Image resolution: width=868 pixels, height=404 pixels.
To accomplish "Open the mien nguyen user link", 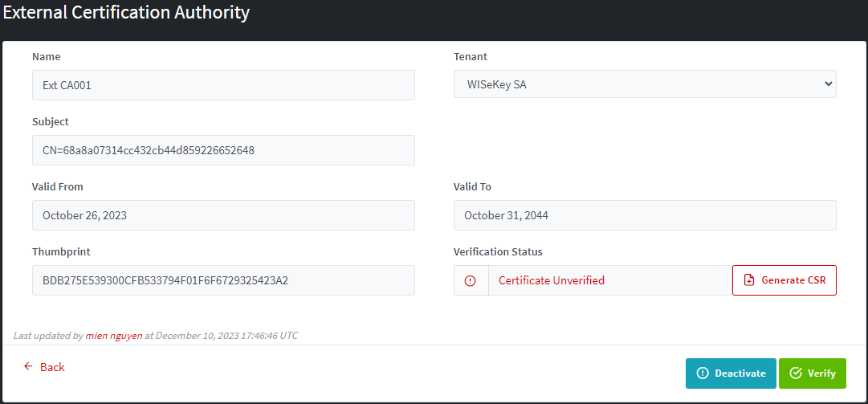I will coord(114,335).
